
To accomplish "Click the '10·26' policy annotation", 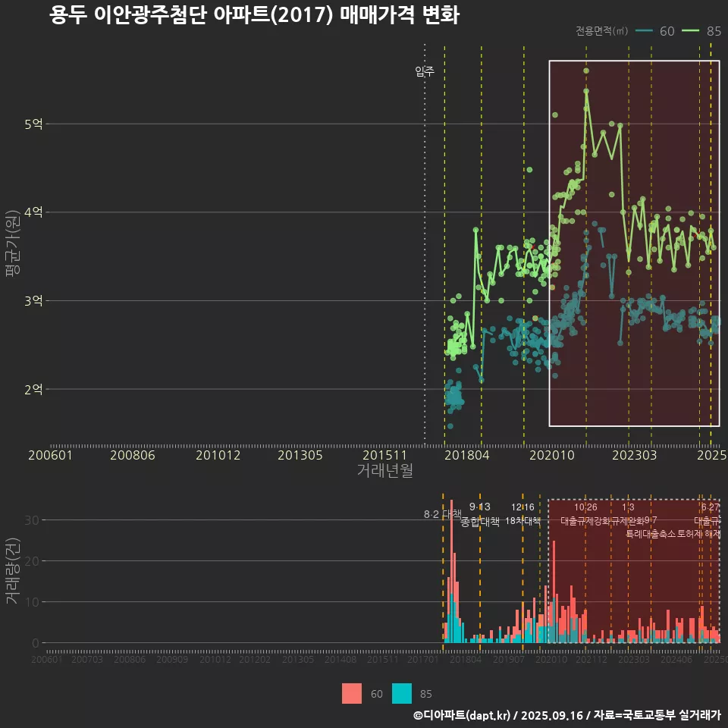I will tap(585, 507).
